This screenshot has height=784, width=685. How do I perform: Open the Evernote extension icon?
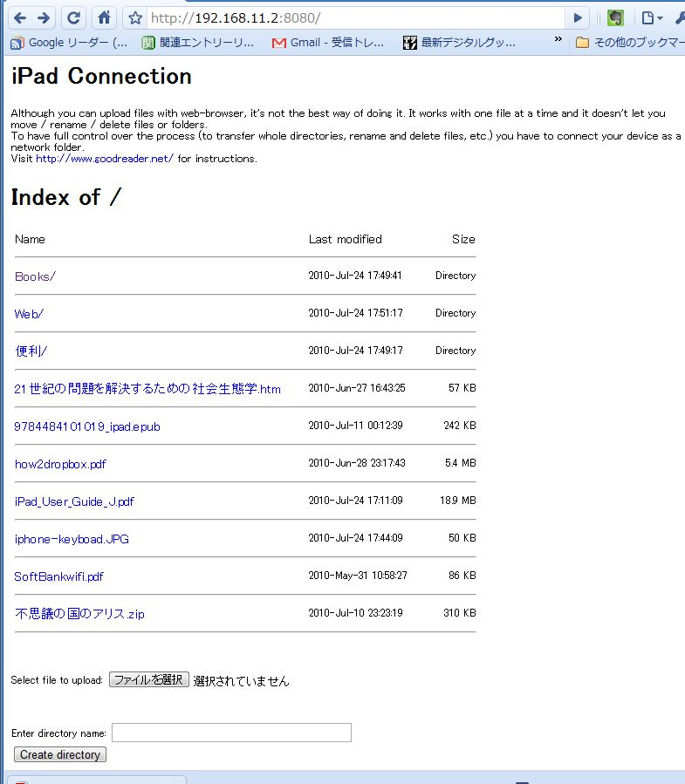click(x=615, y=18)
